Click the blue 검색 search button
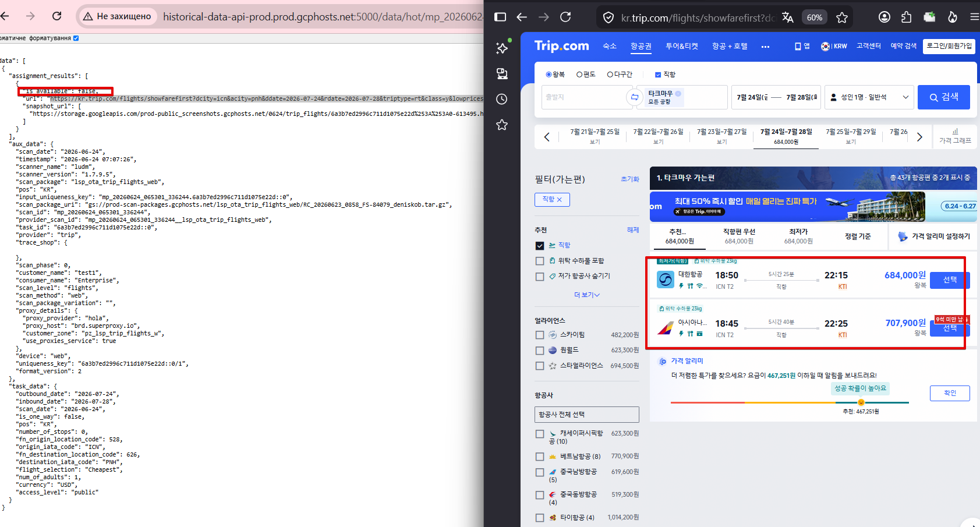 coord(944,97)
